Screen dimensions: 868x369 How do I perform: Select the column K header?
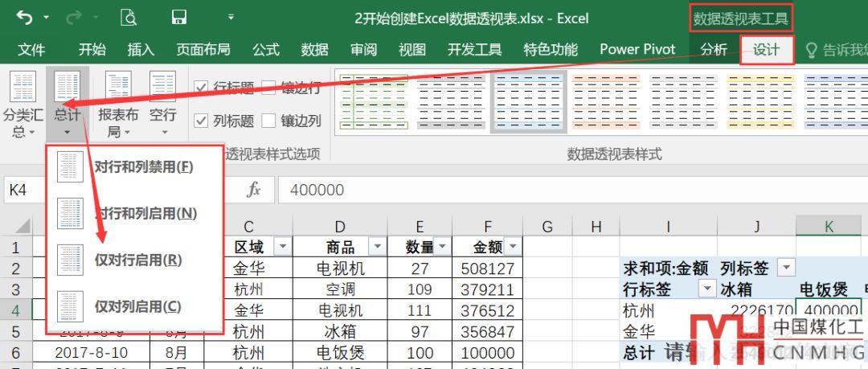[829, 226]
